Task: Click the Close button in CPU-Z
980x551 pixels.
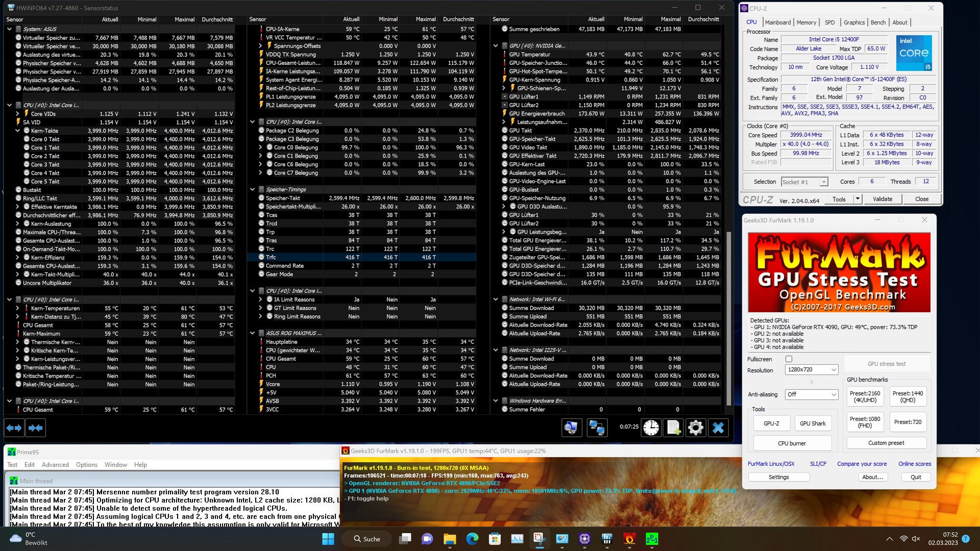Action: pyautogui.click(x=922, y=199)
